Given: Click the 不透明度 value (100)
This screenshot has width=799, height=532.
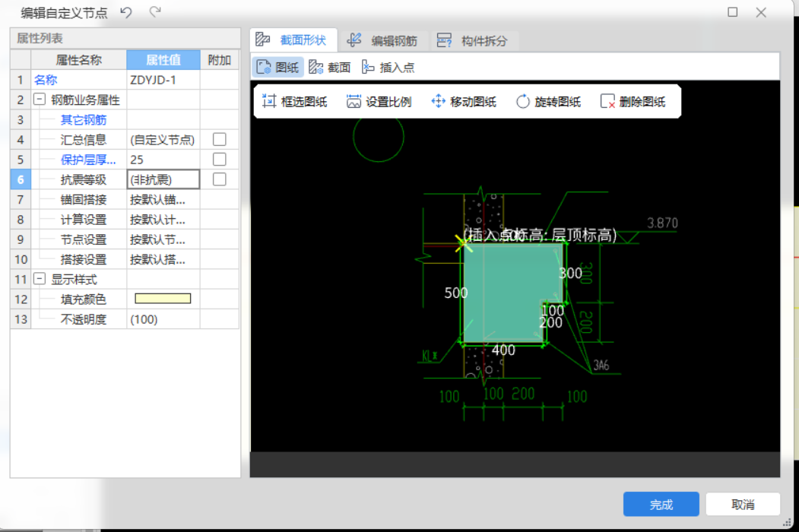Looking at the screenshot, I should pyautogui.click(x=163, y=319).
